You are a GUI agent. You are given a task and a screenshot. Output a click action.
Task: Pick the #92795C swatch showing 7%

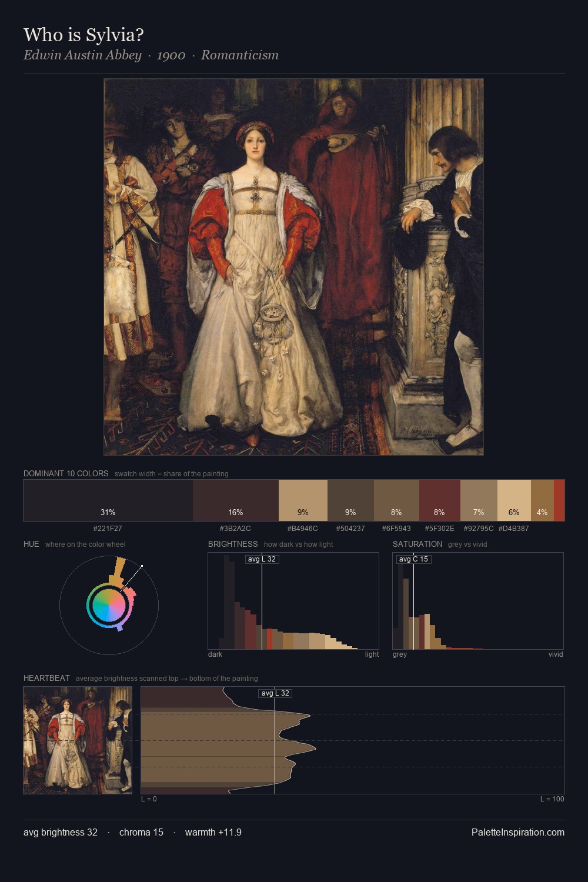(x=479, y=500)
